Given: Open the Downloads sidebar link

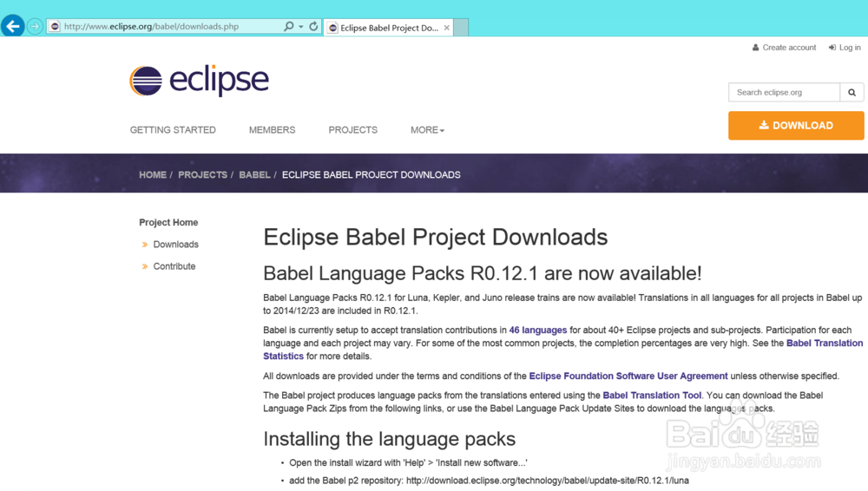Looking at the screenshot, I should coord(175,245).
